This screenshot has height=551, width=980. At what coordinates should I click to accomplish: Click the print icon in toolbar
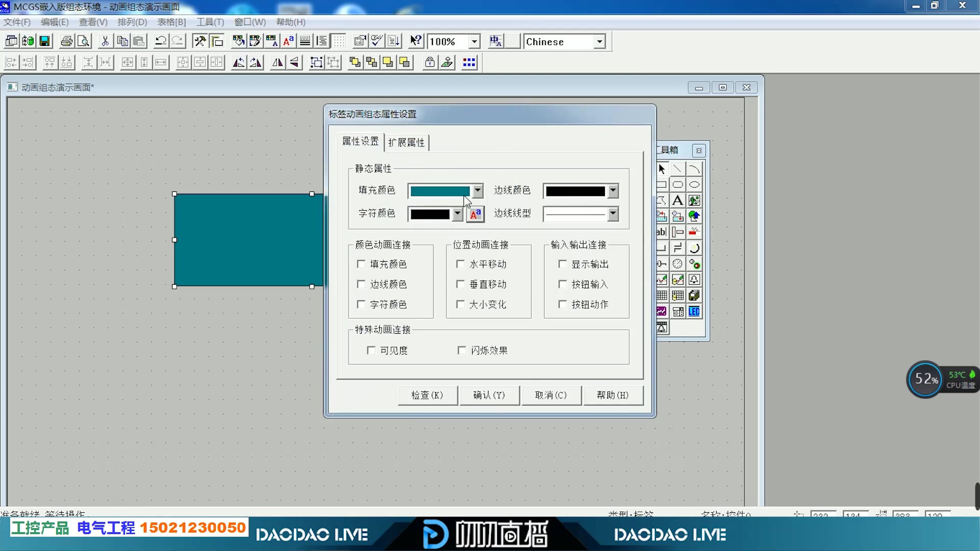point(66,41)
